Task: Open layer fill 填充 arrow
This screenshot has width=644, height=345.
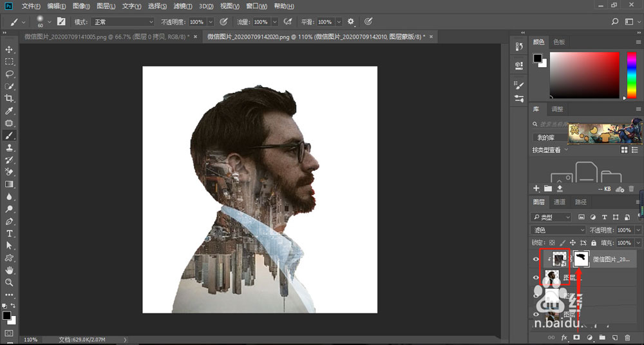Action: click(638, 243)
